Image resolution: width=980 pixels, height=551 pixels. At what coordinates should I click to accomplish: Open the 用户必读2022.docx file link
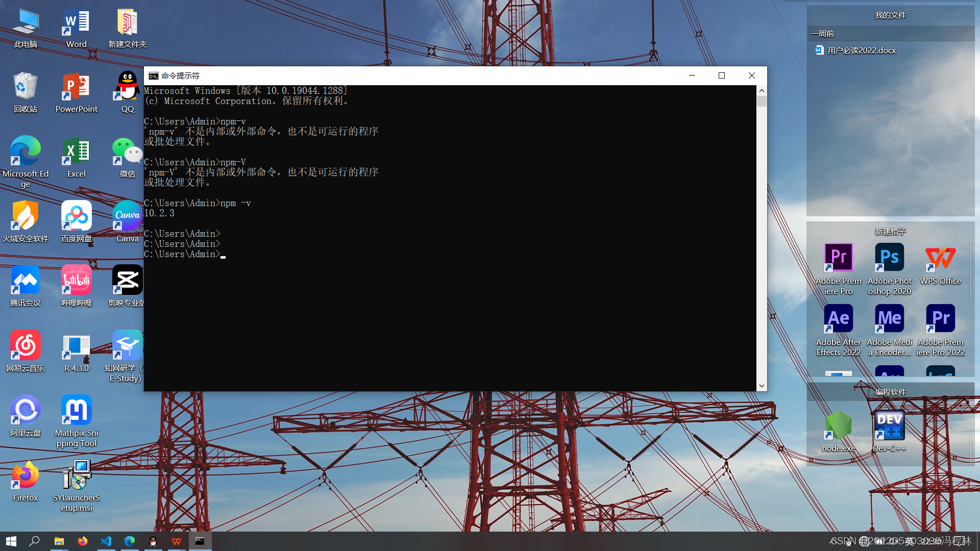pyautogui.click(x=861, y=50)
